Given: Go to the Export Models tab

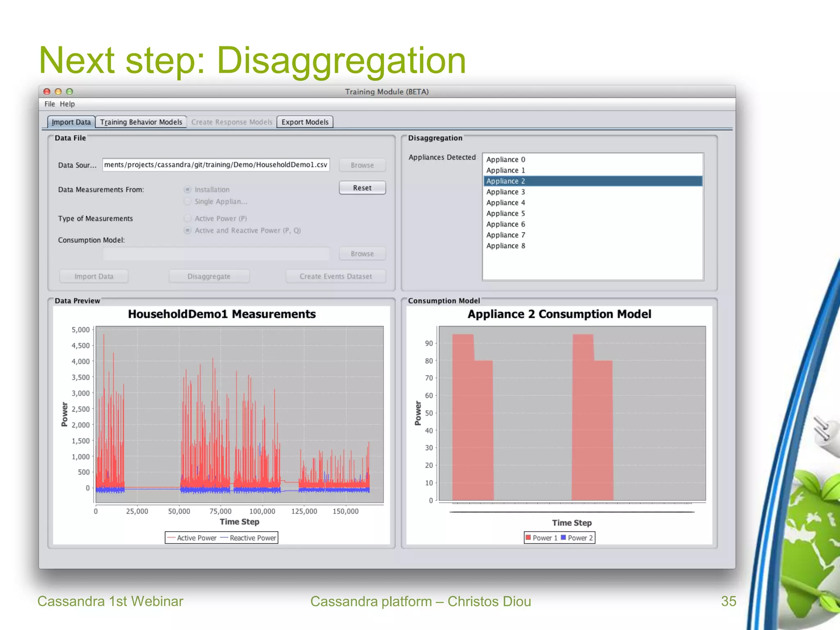Looking at the screenshot, I should 305,122.
